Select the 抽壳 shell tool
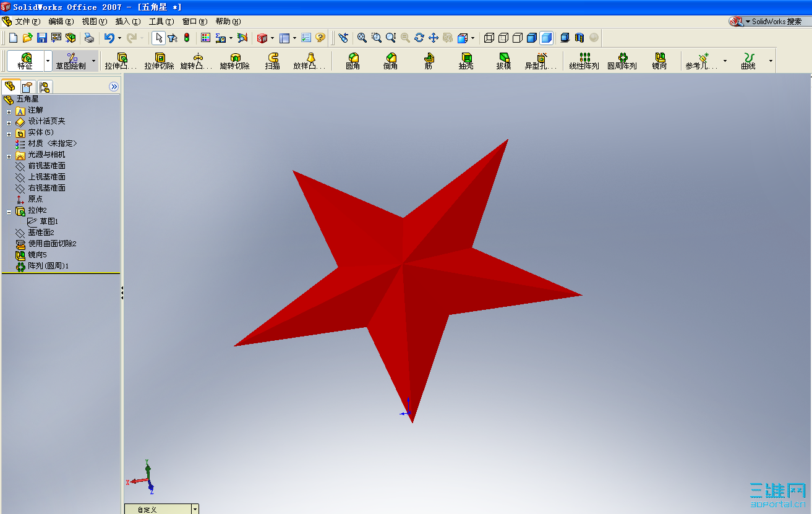The image size is (812, 514). (466, 61)
